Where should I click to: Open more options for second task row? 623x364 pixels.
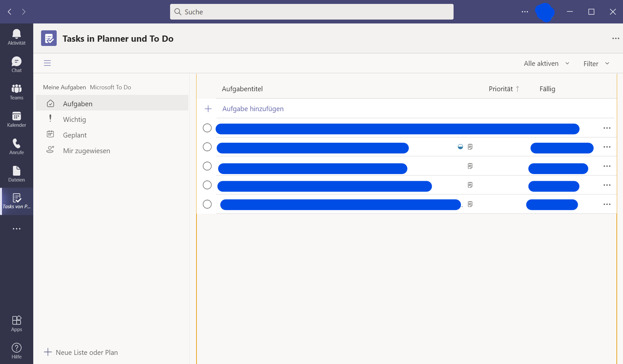tap(607, 147)
